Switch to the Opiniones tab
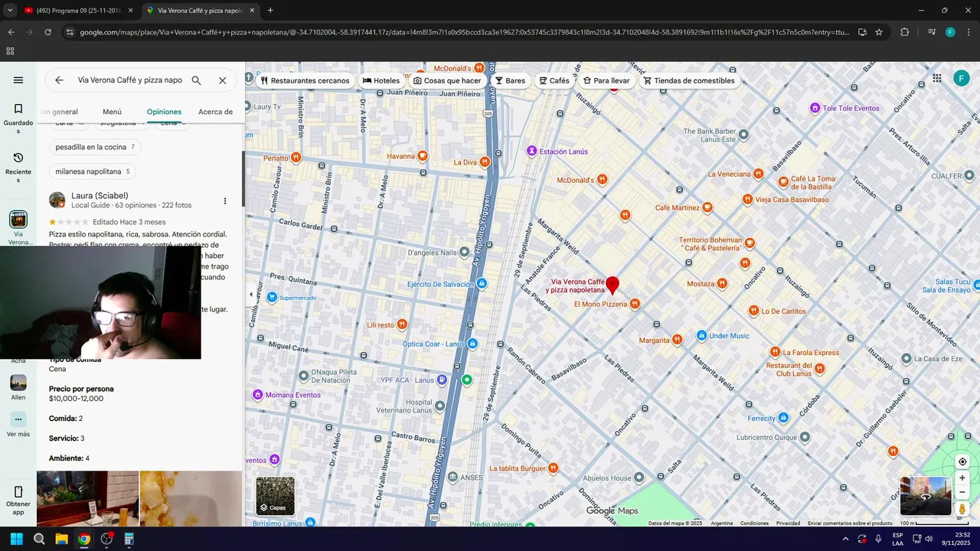This screenshot has width=980, height=551. click(x=164, y=112)
